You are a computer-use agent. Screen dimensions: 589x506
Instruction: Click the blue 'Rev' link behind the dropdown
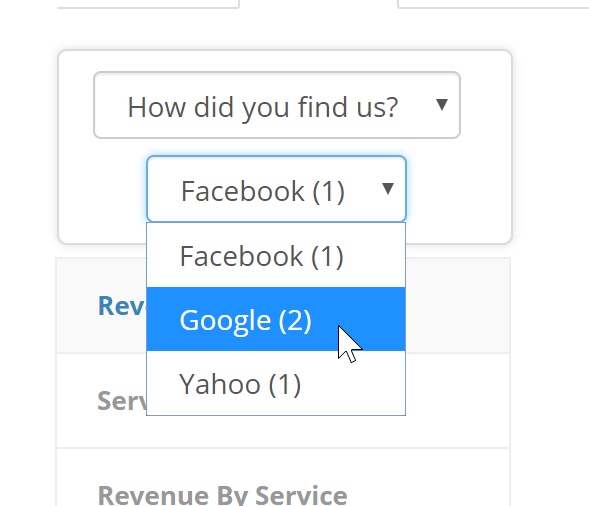pyautogui.click(x=122, y=306)
